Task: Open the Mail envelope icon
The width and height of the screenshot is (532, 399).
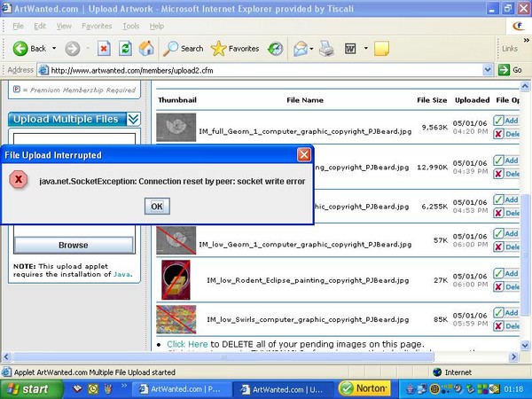Action: point(301,49)
